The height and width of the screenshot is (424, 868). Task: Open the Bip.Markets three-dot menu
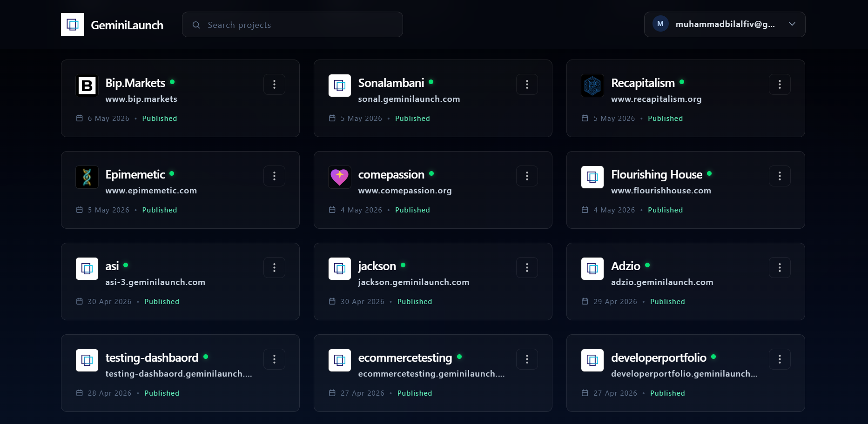click(x=274, y=84)
